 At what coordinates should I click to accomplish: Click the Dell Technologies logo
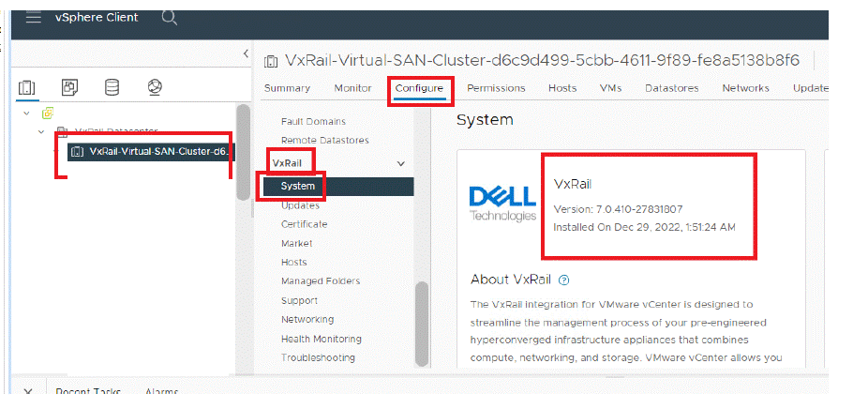pos(502,203)
